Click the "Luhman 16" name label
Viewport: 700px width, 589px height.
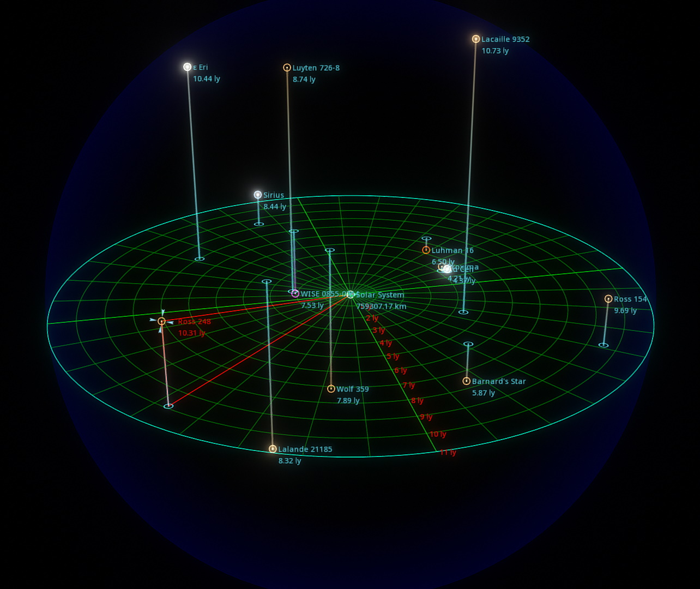pos(452,250)
